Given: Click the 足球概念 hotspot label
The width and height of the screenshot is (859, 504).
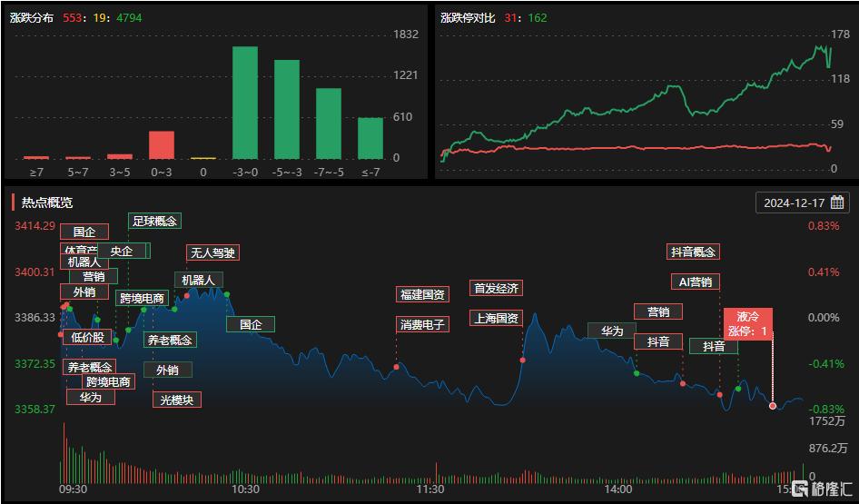Looking at the screenshot, I should click(154, 221).
